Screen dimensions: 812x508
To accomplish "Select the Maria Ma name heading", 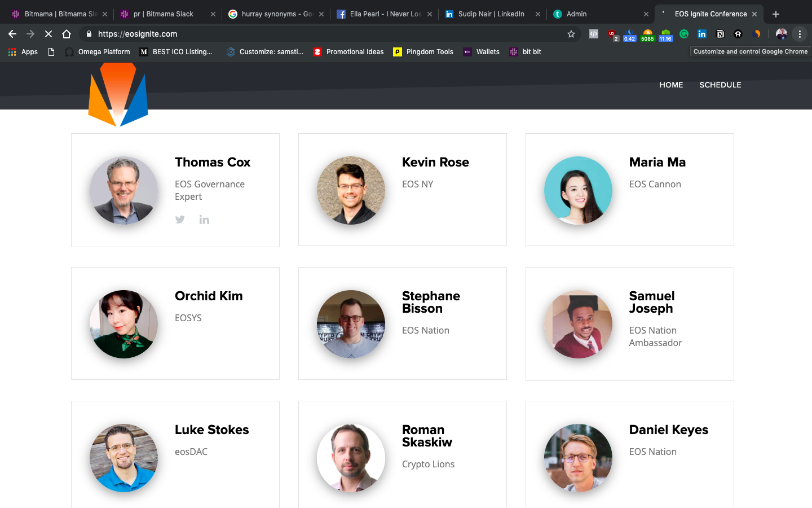I will pos(657,163).
